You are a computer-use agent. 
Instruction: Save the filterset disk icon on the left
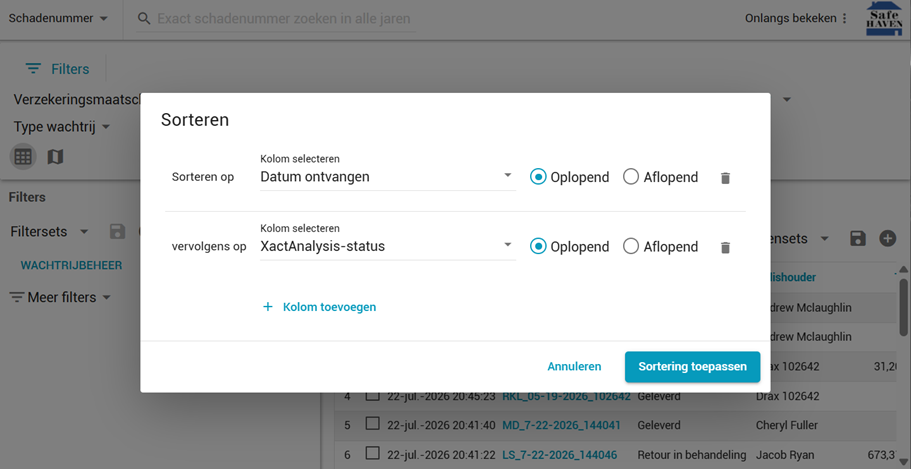pyautogui.click(x=117, y=232)
